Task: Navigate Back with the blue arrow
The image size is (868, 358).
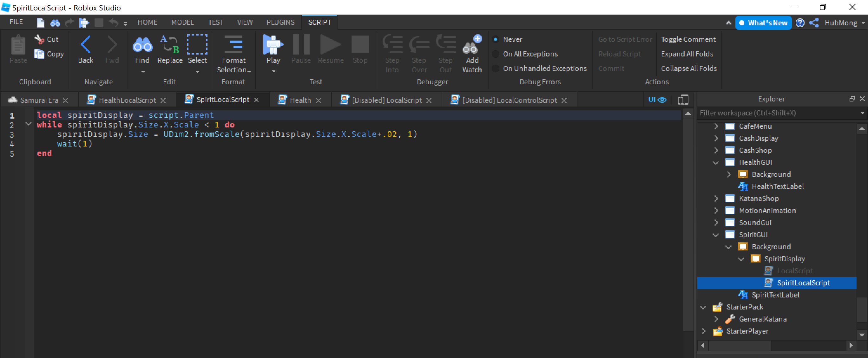Action: click(86, 44)
